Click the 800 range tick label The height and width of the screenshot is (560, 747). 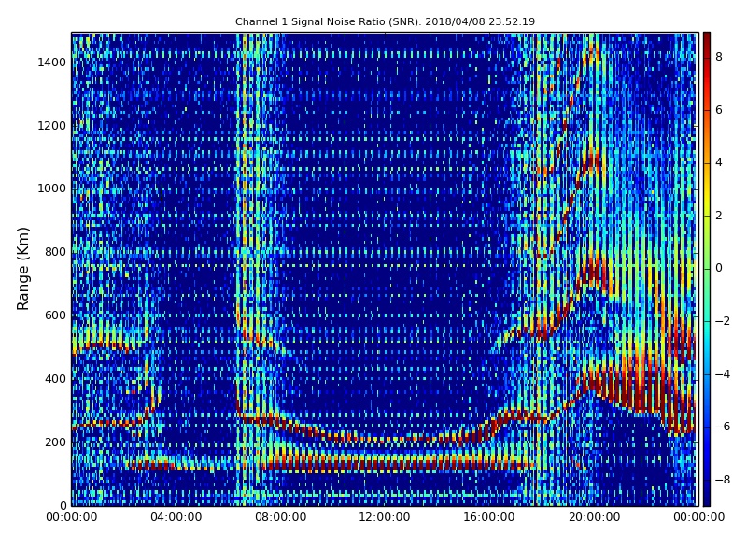point(55,252)
